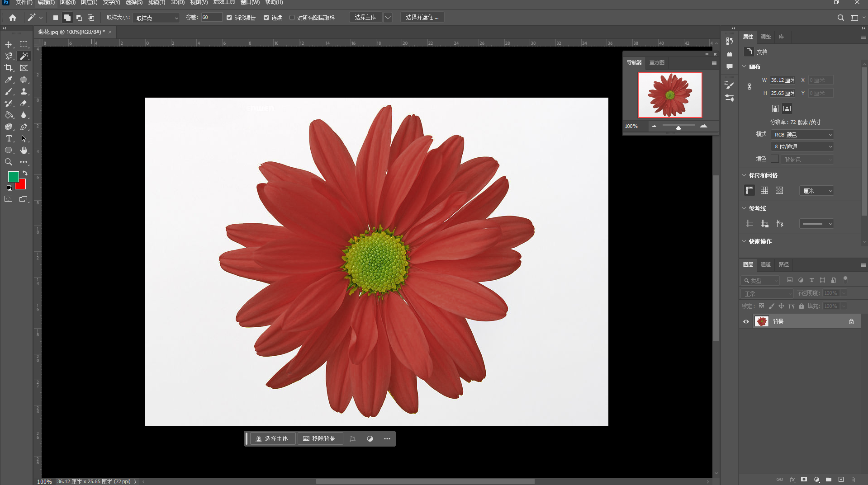Collapse the 画布 section
The image size is (868, 485).
745,66
